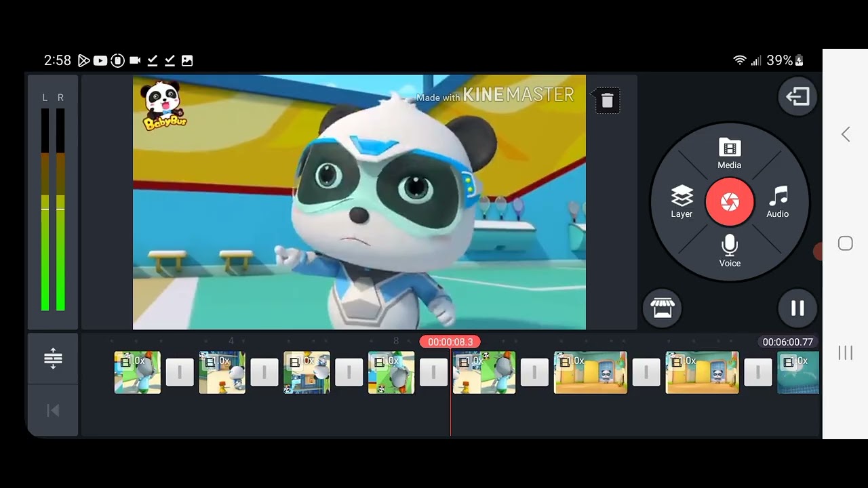Open the Layer menu

pos(682,203)
